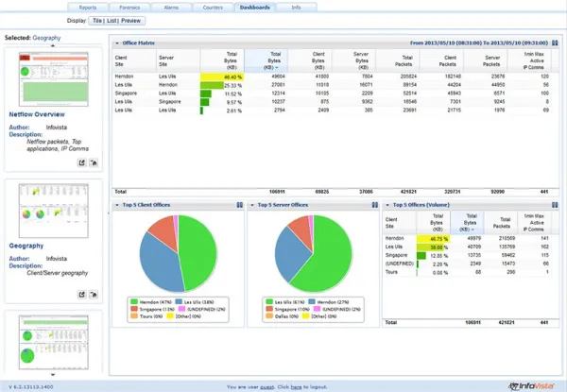Go to the Alarms tab
The width and height of the screenshot is (567, 392).
click(171, 6)
